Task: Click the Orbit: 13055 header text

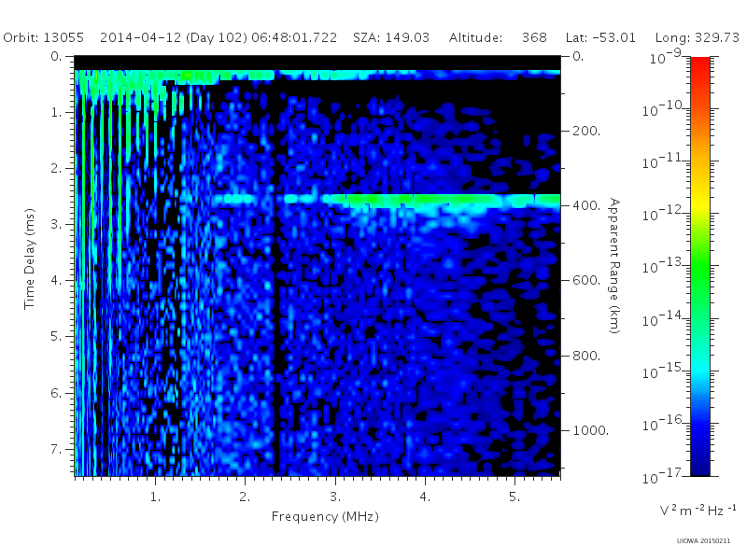Action: (43, 37)
